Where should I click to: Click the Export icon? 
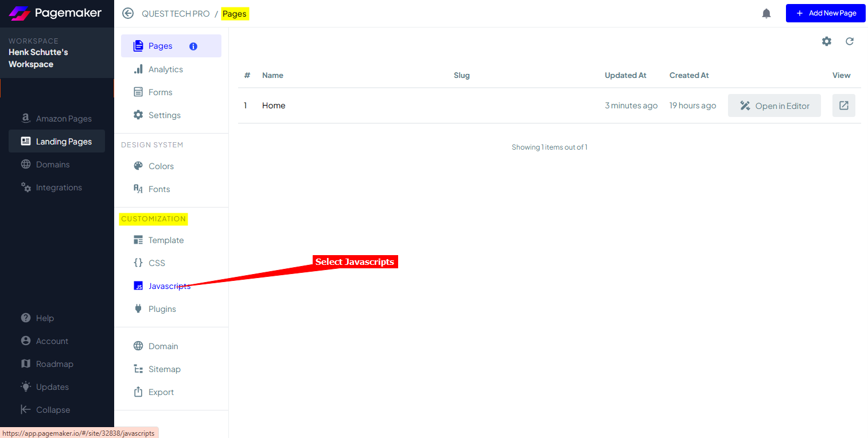click(x=138, y=392)
